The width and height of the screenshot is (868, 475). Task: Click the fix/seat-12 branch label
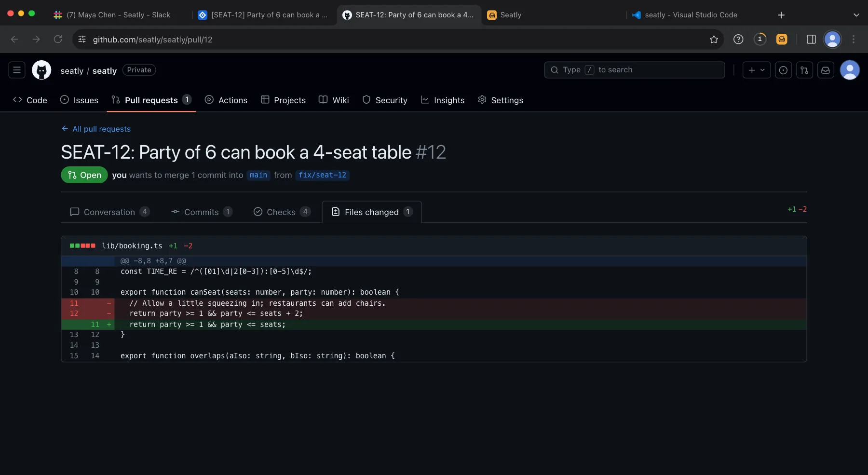(x=322, y=175)
